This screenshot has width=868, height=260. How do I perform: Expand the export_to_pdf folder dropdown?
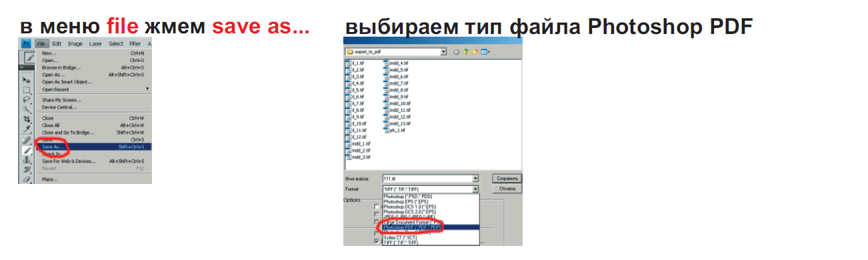[x=443, y=52]
